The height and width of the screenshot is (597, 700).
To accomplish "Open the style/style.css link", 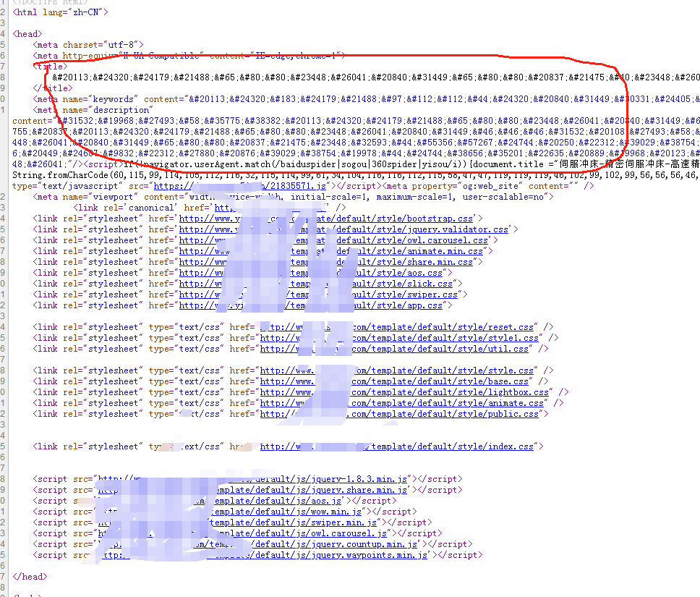I will click(x=397, y=371).
